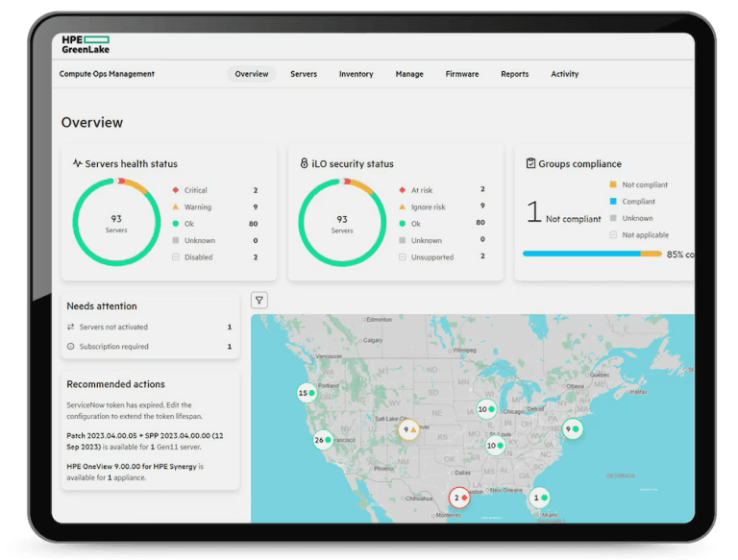Click the 1-server marker near Miami
738x560 pixels.
(539, 498)
